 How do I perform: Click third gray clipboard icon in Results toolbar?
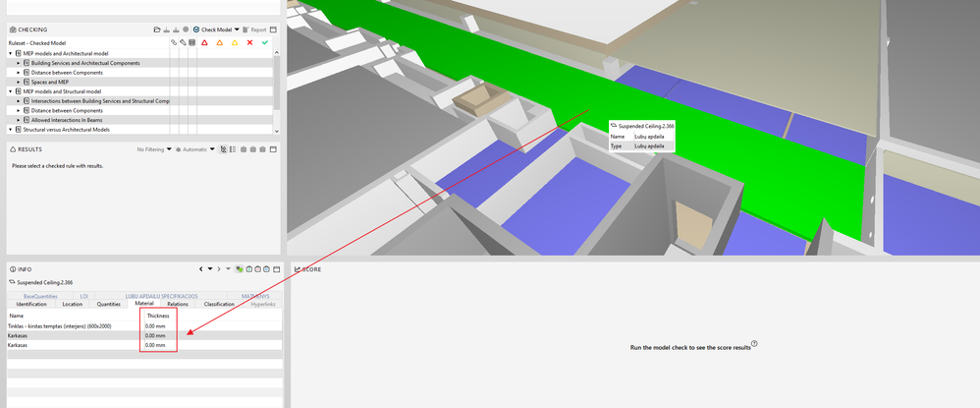pyautogui.click(x=262, y=149)
